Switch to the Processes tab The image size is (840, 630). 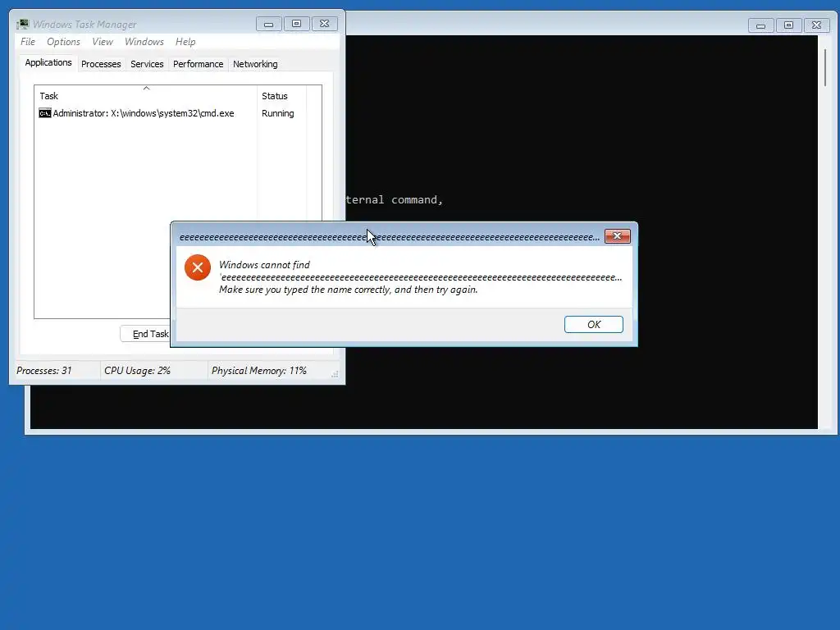(x=101, y=64)
